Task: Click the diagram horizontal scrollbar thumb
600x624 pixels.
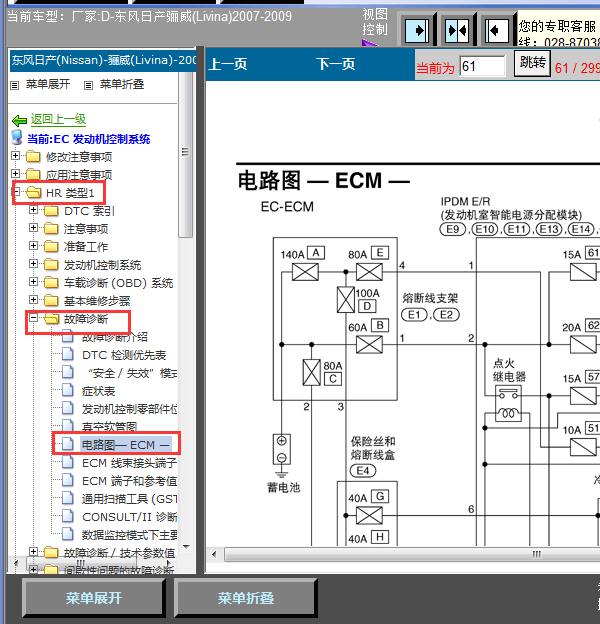Action: point(414,554)
